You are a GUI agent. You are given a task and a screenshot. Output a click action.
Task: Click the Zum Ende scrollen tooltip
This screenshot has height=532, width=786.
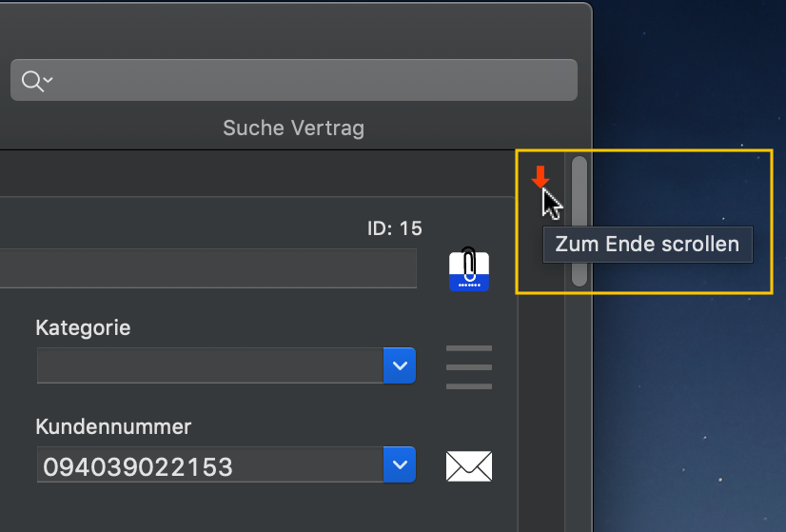[648, 245]
